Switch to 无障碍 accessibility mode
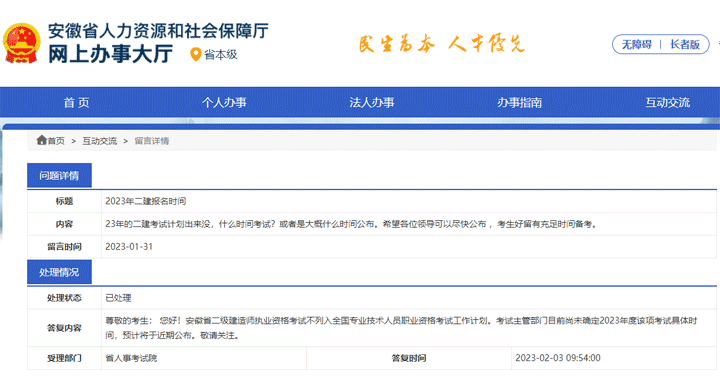The height and width of the screenshot is (390, 720). point(636,45)
